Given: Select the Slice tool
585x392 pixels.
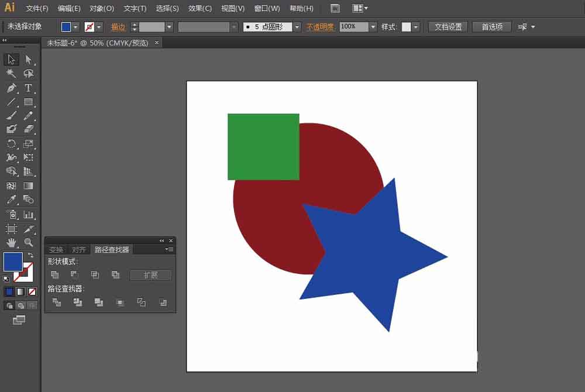Looking at the screenshot, I should 28,229.
